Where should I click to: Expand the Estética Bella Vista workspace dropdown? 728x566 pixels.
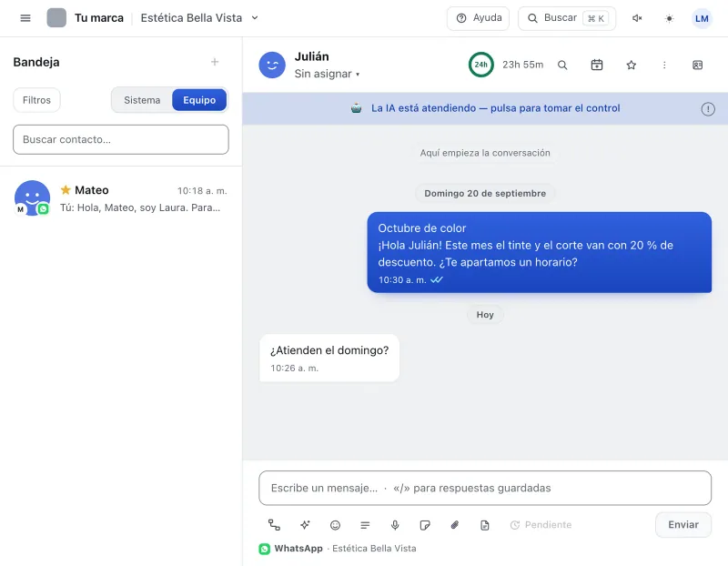(x=199, y=18)
